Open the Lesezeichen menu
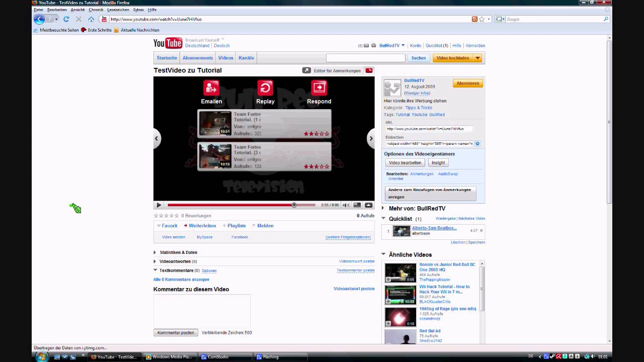The height and width of the screenshot is (362, 644). pos(118,10)
